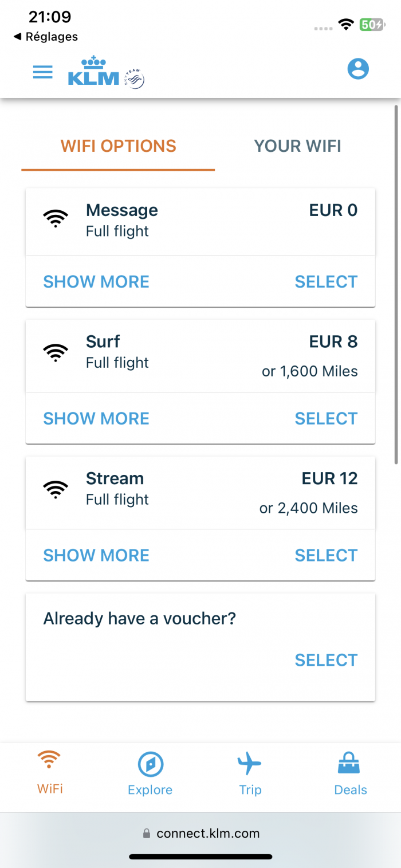Open the user profile icon
401x868 pixels.
pos(358,69)
